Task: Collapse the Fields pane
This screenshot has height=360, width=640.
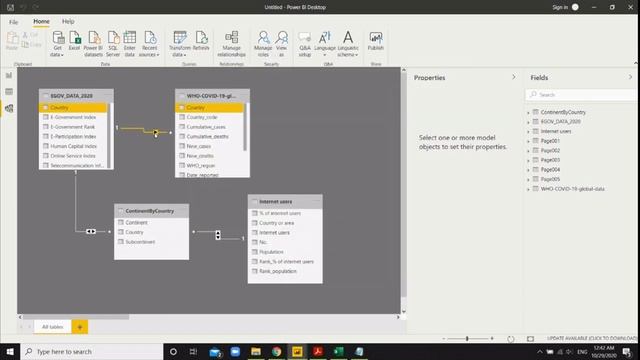Action: (x=630, y=77)
